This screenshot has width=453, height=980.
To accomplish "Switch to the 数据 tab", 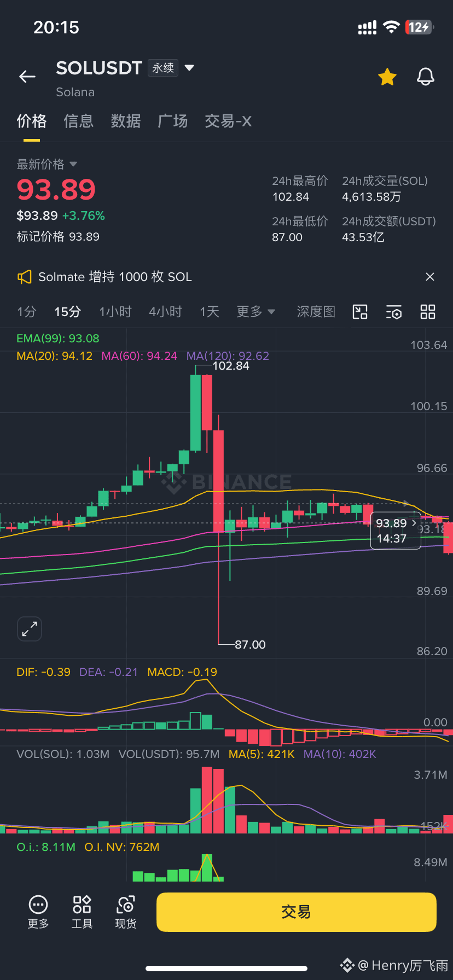I will [x=126, y=121].
